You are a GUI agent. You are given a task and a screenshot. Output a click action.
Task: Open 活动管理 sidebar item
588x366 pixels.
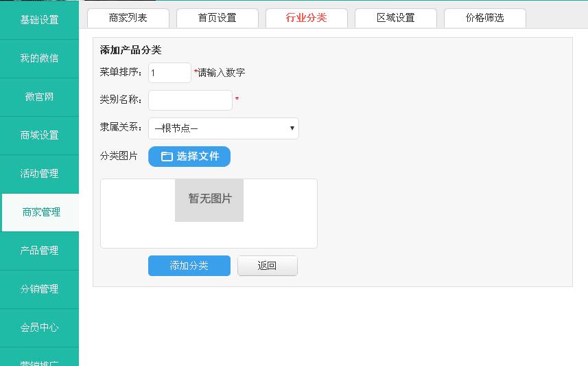tap(39, 174)
